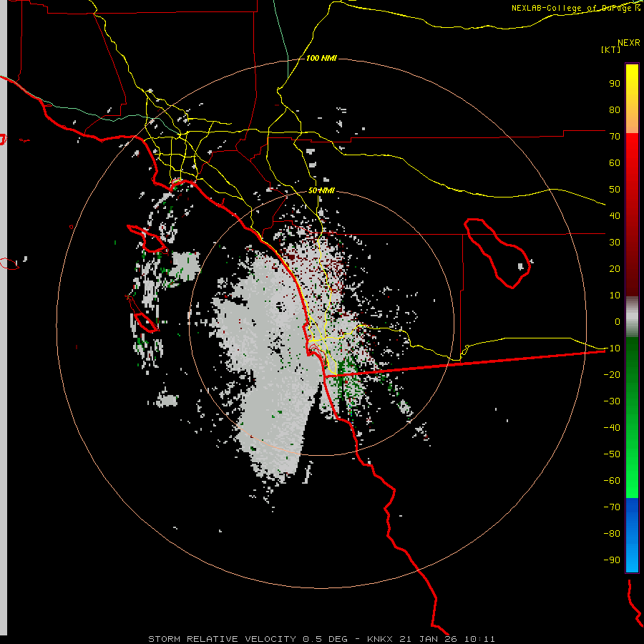Click the Salton Sea outline on the map
Image resolution: width=644 pixels, height=644 pixels.
[497, 253]
